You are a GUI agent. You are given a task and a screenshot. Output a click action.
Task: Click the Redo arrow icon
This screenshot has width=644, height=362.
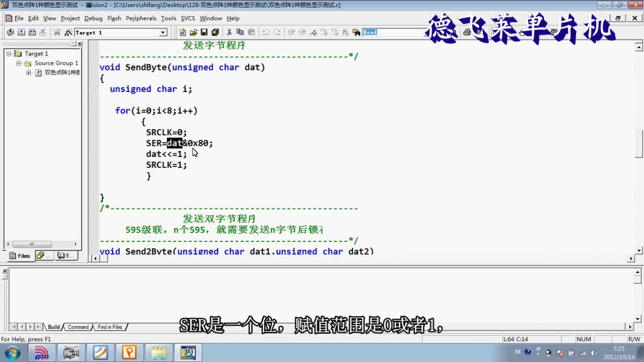[x=277, y=32]
